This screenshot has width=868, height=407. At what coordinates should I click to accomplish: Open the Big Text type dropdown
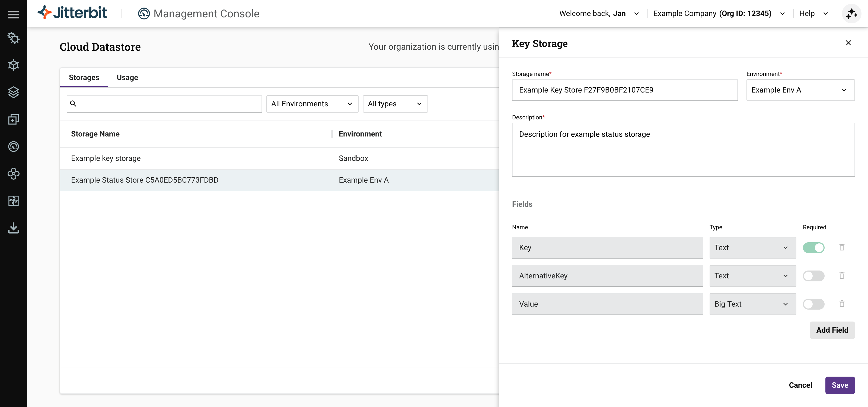752,304
